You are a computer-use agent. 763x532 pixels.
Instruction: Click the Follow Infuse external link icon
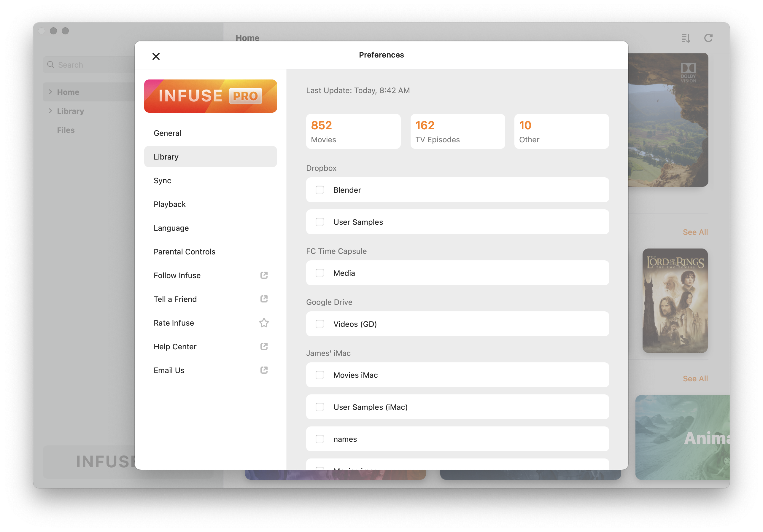[264, 275]
